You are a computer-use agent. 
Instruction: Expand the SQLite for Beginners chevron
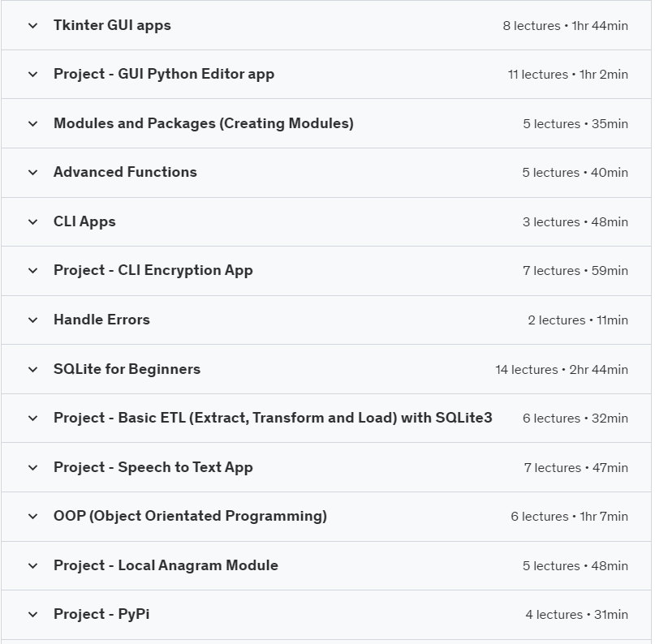[32, 369]
